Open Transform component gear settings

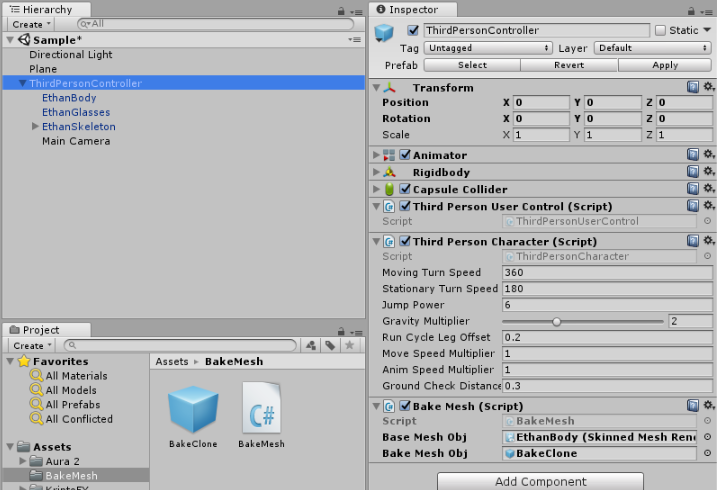[708, 86]
